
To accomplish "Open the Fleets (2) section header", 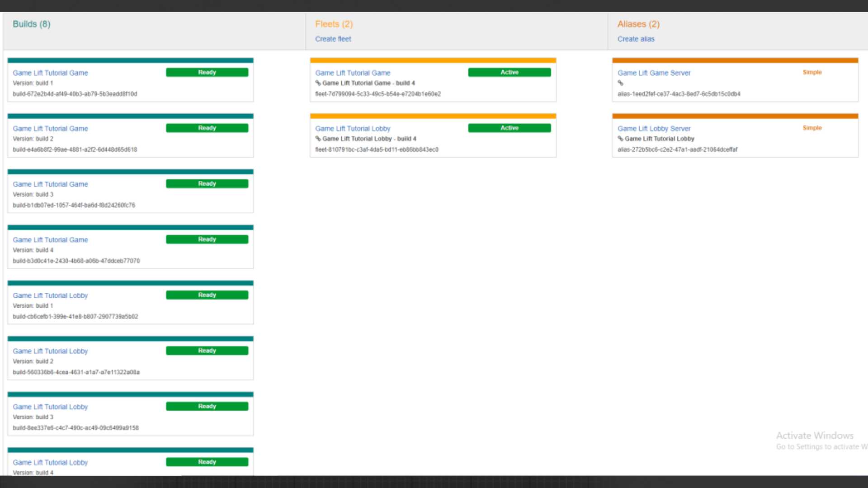I will click(x=334, y=24).
